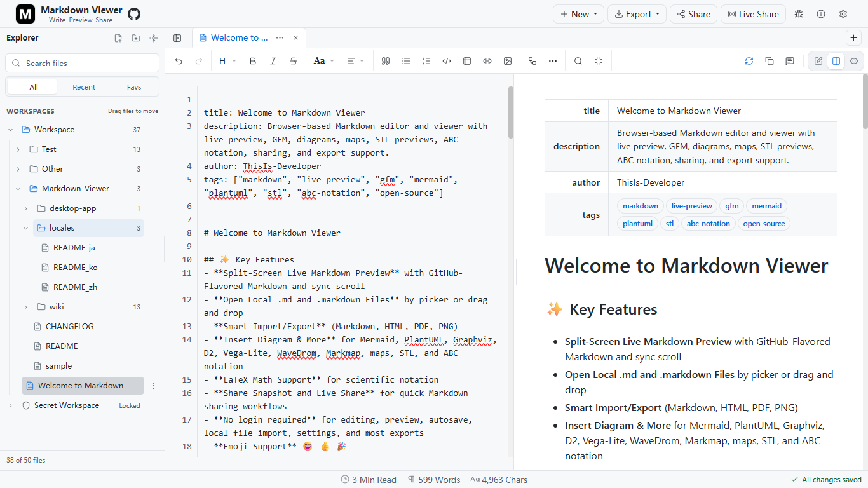
Task: Open find in the editor toolbar
Action: pyautogui.click(x=578, y=61)
